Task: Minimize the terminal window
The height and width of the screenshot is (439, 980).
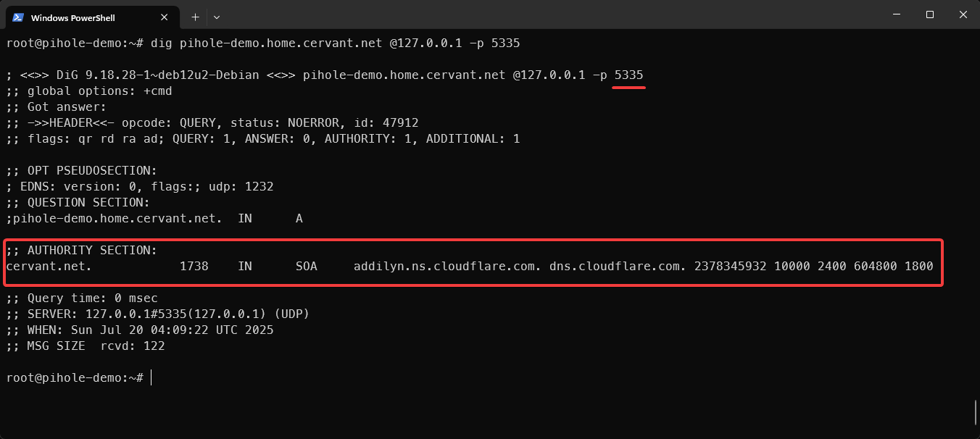Action: [897, 14]
